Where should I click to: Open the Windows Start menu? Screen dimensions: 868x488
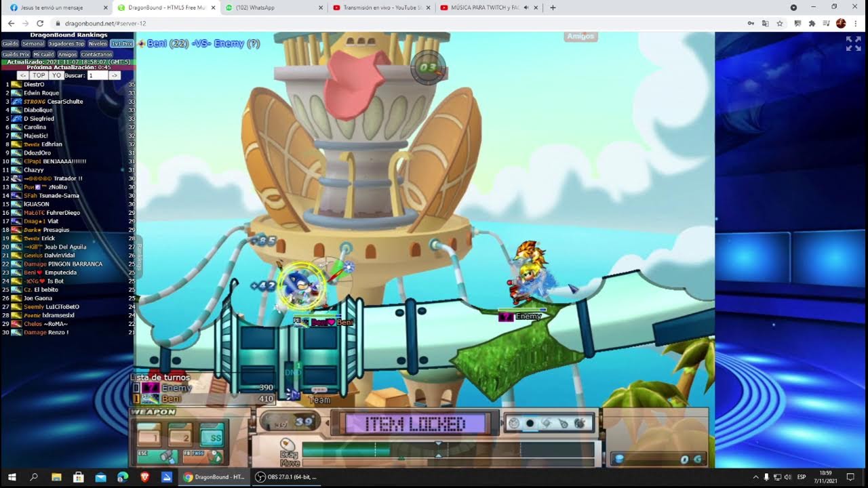coord(12,477)
